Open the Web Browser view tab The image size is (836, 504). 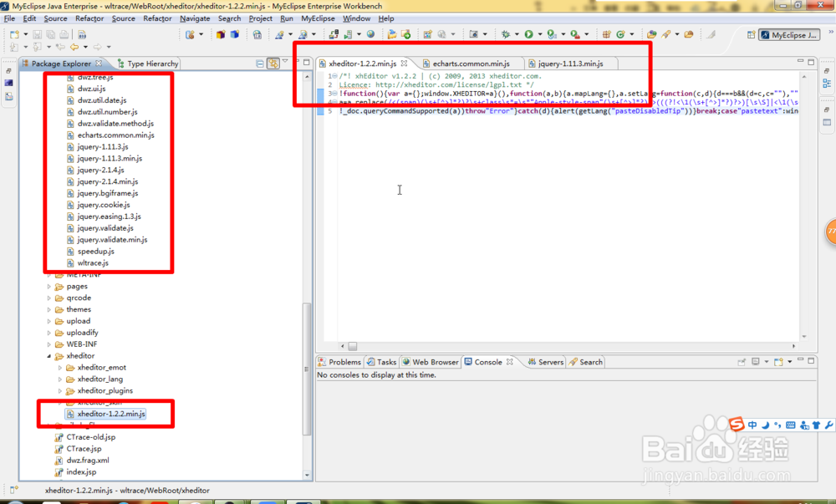tap(431, 362)
